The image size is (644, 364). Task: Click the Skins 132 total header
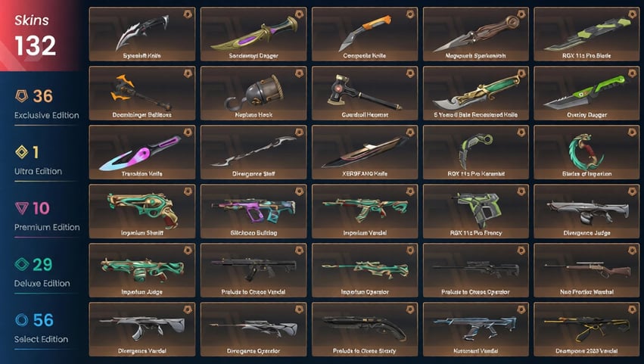coord(35,36)
